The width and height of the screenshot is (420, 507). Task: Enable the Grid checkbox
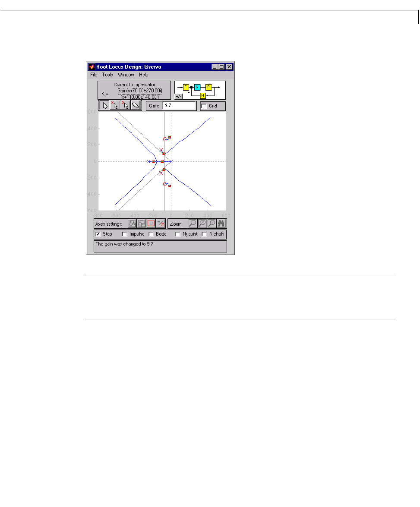(204, 106)
